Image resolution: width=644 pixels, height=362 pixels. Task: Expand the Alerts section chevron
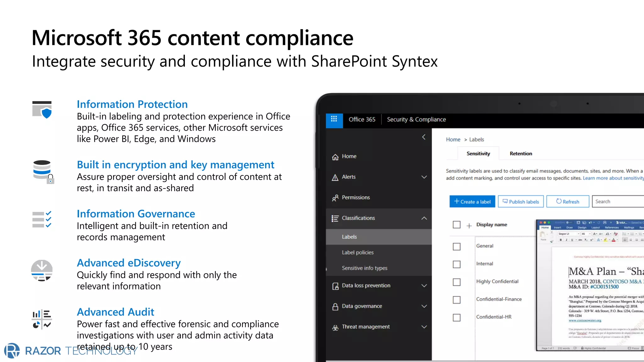(424, 177)
